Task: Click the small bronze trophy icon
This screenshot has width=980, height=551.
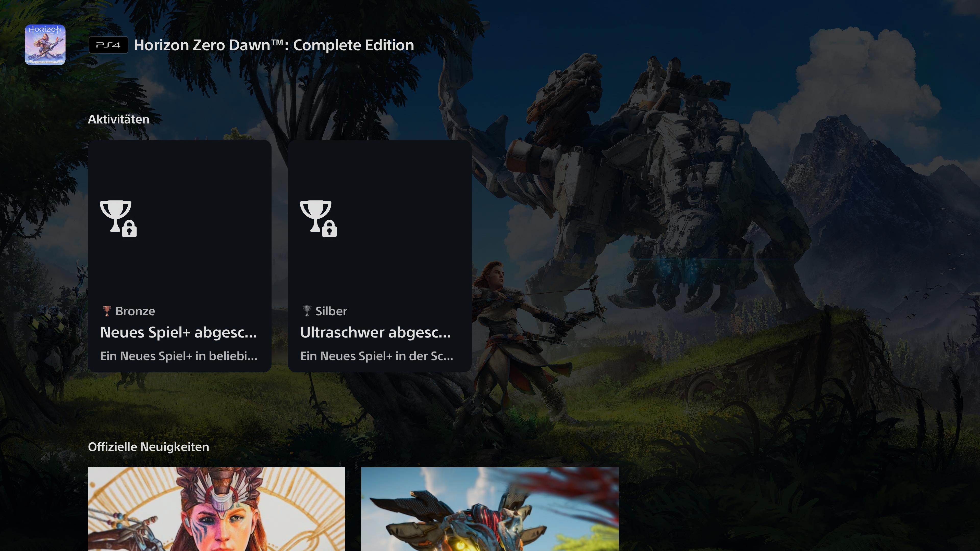Action: coord(106,311)
